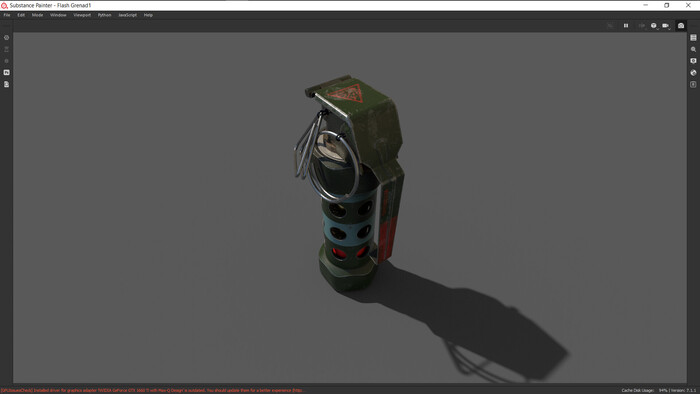
Task: Click the magnifier search icon in right dock
Action: [x=693, y=49]
